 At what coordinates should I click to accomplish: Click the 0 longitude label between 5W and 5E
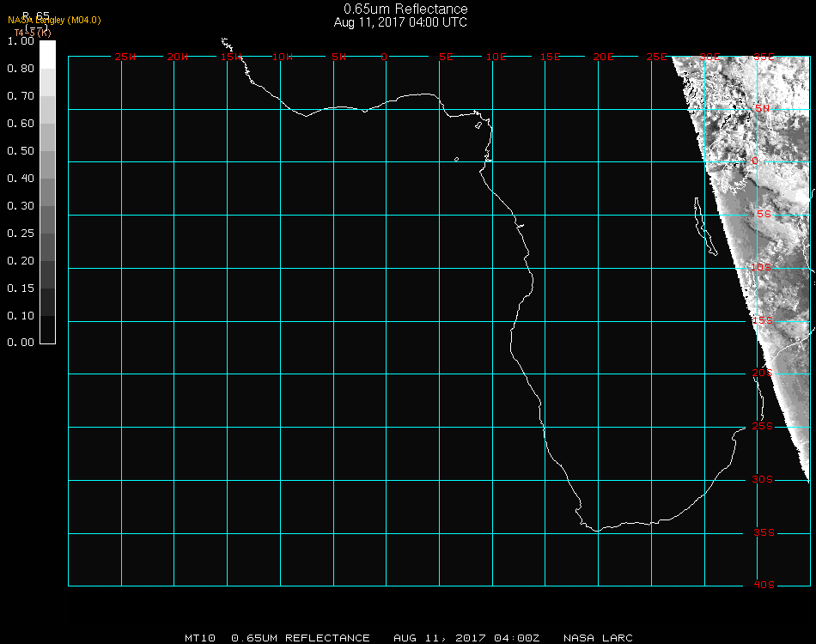(384, 57)
